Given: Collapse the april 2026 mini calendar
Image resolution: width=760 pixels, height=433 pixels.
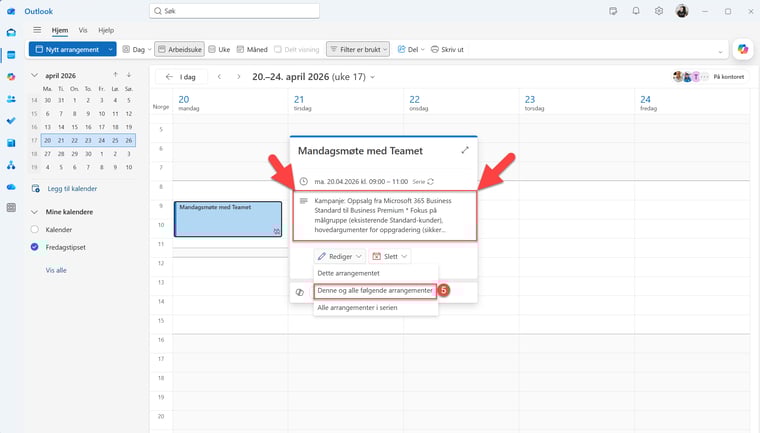Looking at the screenshot, I should pyautogui.click(x=34, y=76).
